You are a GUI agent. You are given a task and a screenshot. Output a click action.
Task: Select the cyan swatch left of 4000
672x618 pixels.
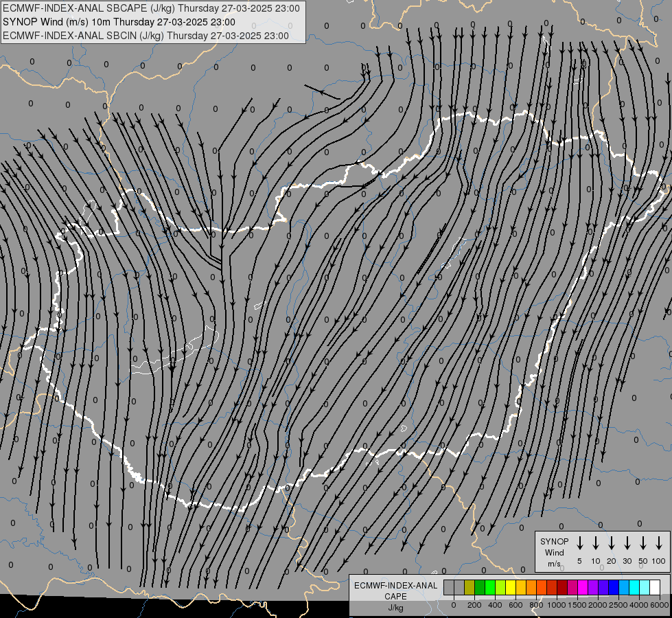(x=634, y=587)
